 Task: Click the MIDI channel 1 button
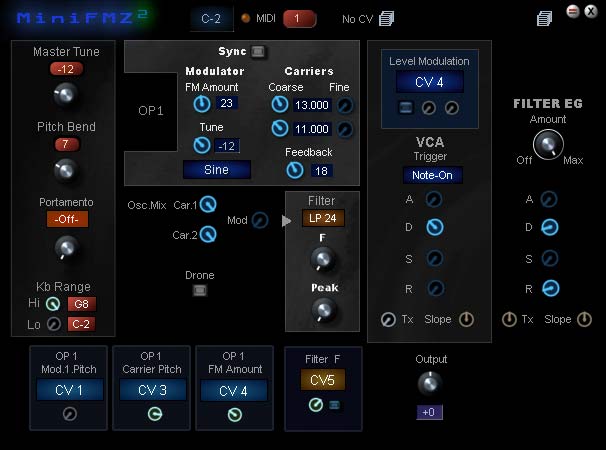(300, 19)
